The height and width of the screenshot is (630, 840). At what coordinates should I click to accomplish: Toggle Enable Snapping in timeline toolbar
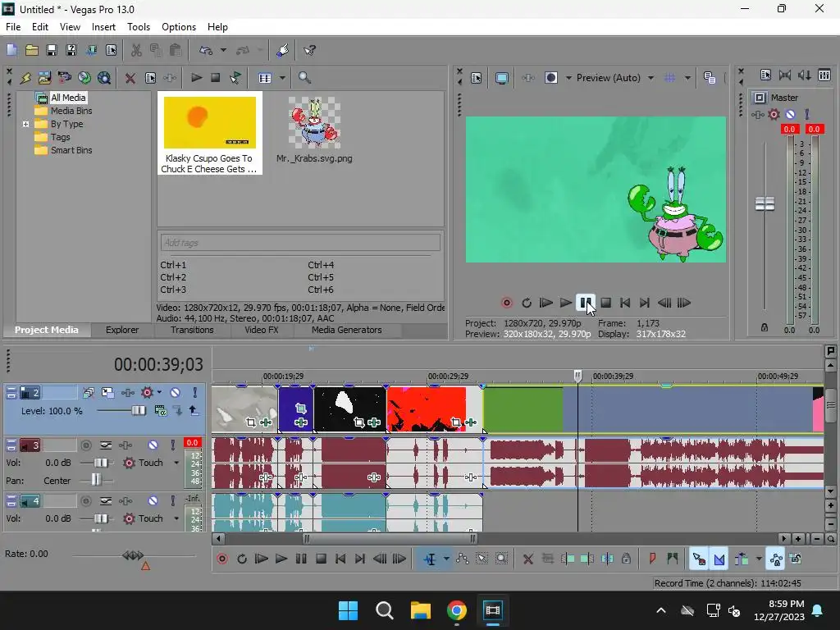tap(699, 559)
